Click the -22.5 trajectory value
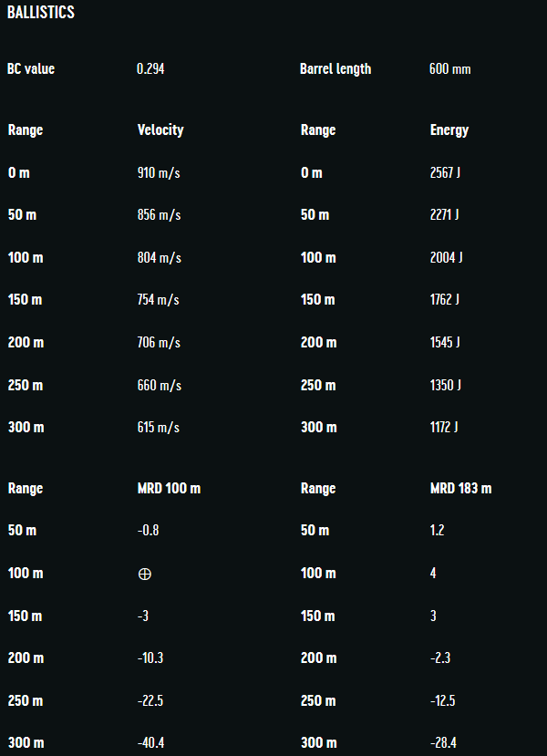Image resolution: width=547 pixels, height=756 pixels. tap(150, 700)
